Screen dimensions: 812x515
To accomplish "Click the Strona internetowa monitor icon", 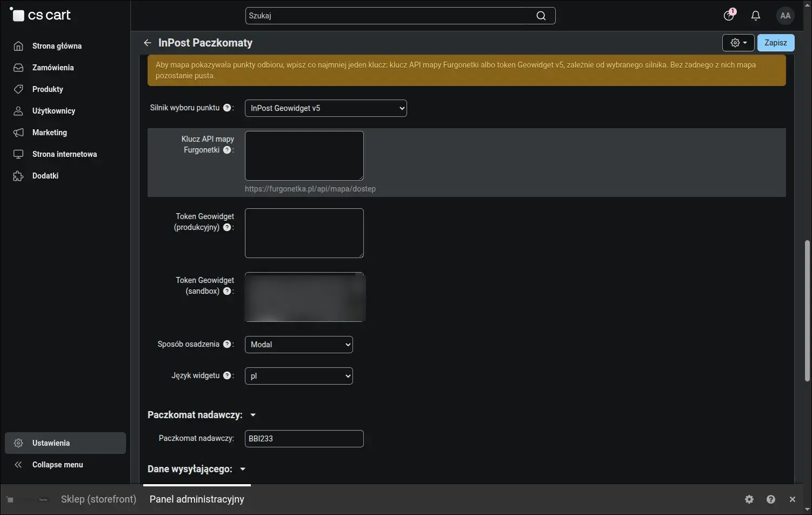I will coord(18,154).
